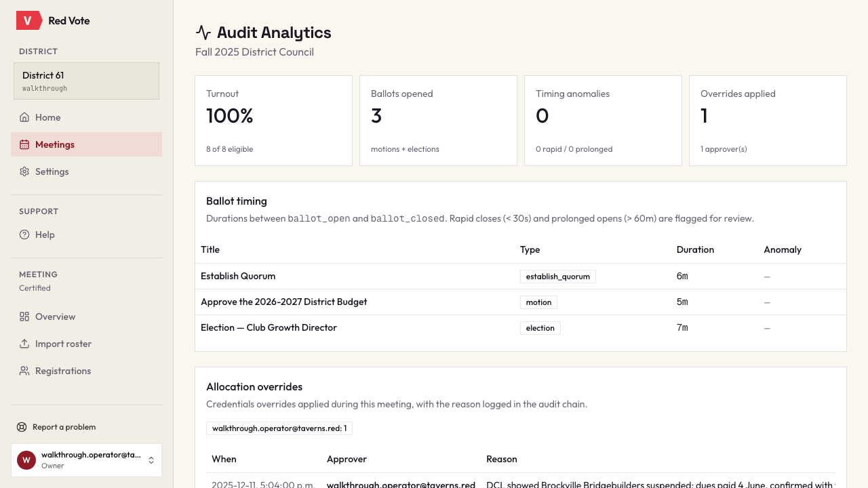Open the Help page
The height and width of the screenshot is (488, 868).
click(86, 235)
